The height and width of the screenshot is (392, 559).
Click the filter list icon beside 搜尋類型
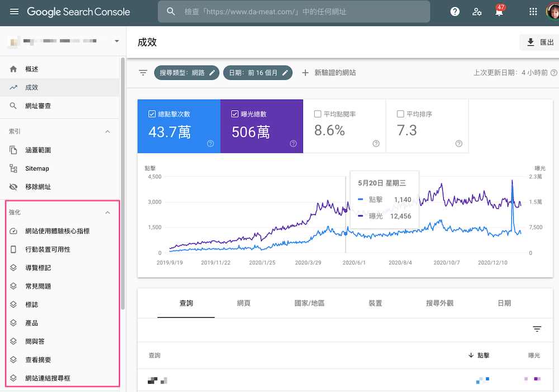coord(143,73)
